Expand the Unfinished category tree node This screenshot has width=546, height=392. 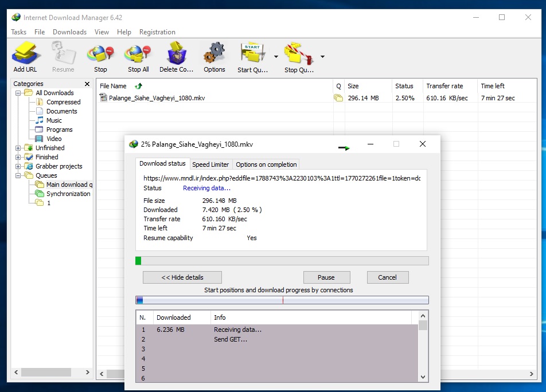(x=18, y=148)
